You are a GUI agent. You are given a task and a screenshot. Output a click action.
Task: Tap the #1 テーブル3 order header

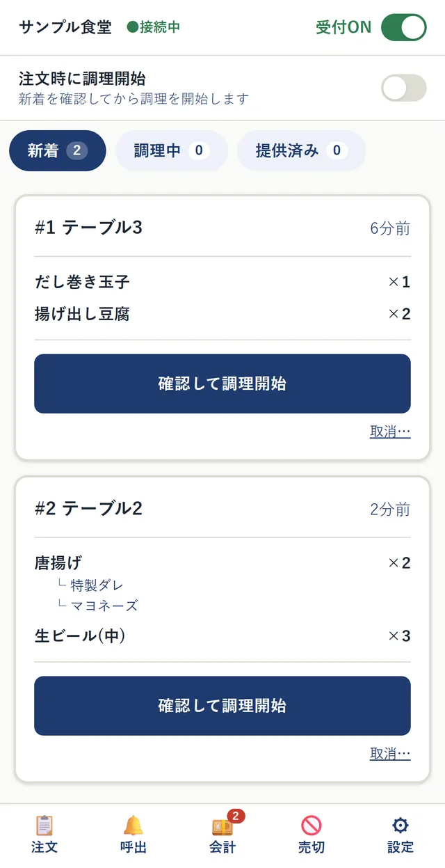(x=88, y=228)
